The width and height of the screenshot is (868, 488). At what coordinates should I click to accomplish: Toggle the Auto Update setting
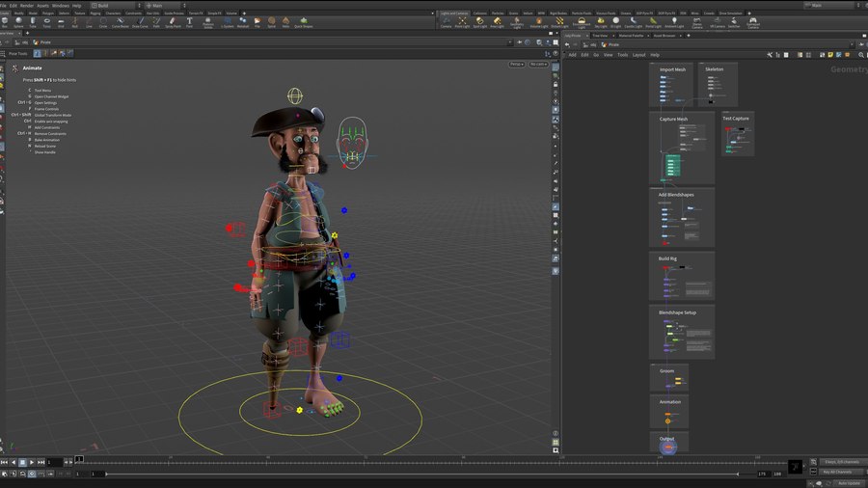tap(849, 482)
